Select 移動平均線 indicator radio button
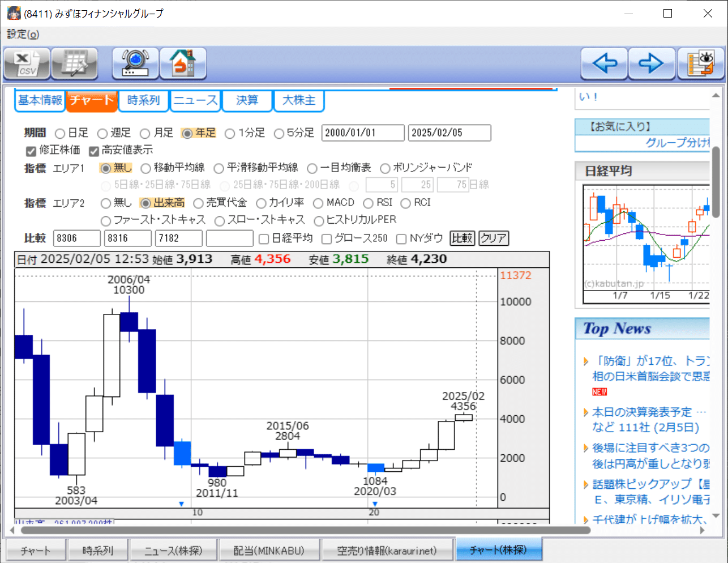 coord(145,168)
